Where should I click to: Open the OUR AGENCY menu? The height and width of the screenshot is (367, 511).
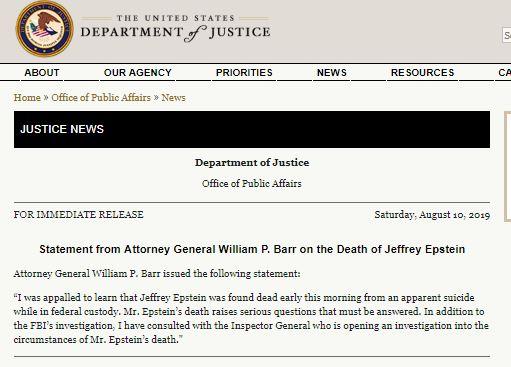(138, 72)
